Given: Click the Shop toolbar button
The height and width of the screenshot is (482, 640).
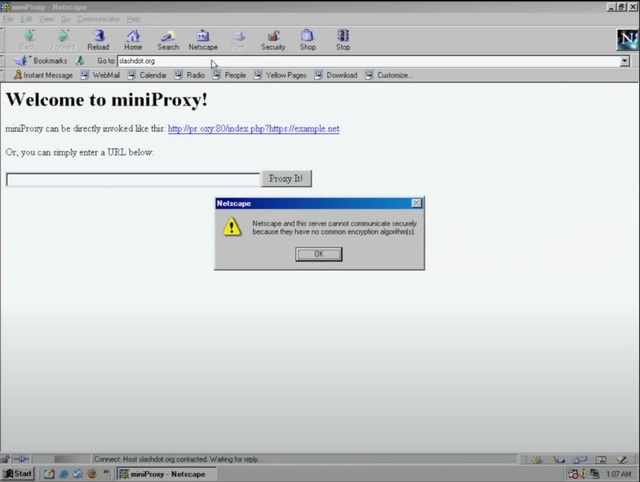Looking at the screenshot, I should point(308,40).
